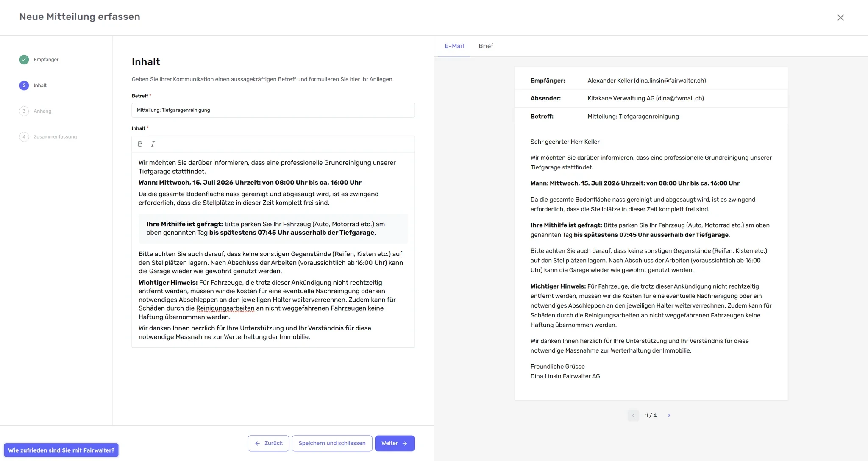Click the 1 / 4 page indicator
The height and width of the screenshot is (461, 868).
[x=651, y=416]
